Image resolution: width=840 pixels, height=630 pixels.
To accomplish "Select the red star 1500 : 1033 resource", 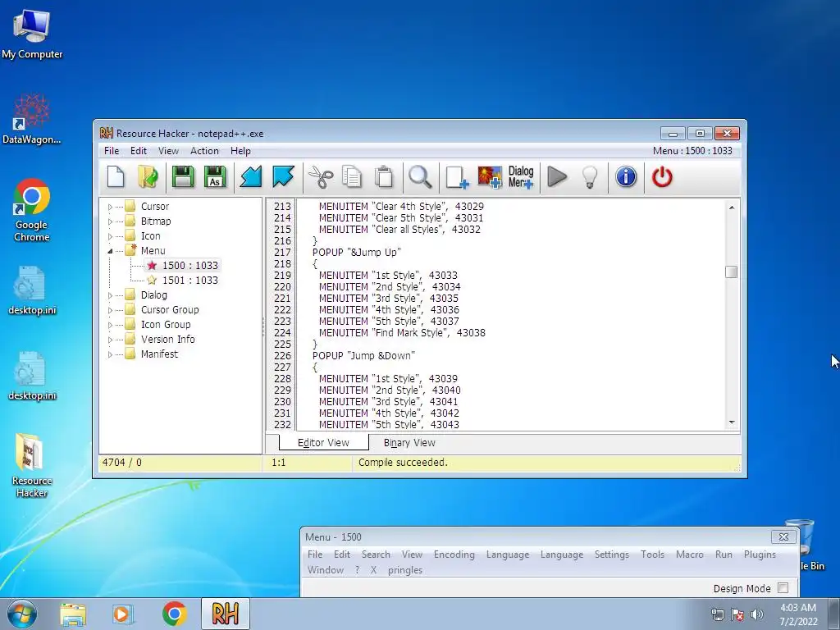I will [x=182, y=265].
